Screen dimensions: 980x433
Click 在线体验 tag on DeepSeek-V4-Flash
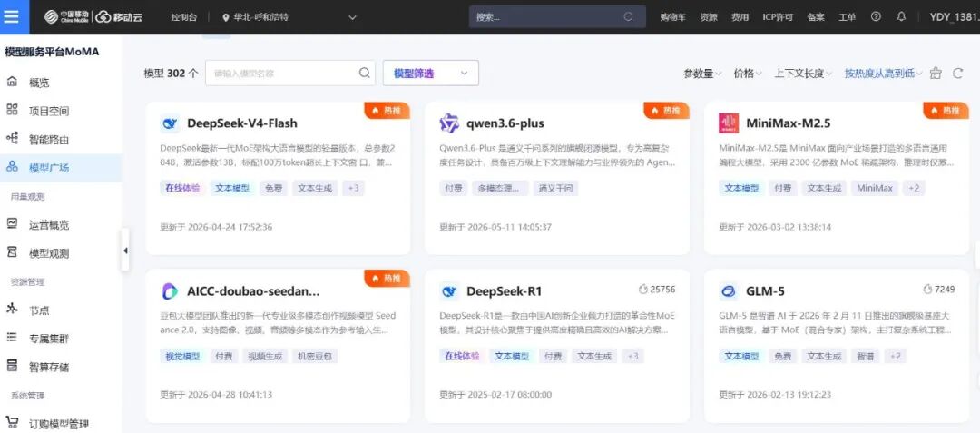[181, 188]
